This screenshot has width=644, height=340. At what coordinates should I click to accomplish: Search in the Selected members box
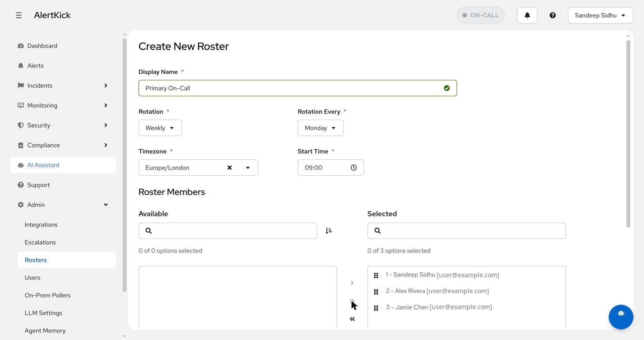(466, 231)
